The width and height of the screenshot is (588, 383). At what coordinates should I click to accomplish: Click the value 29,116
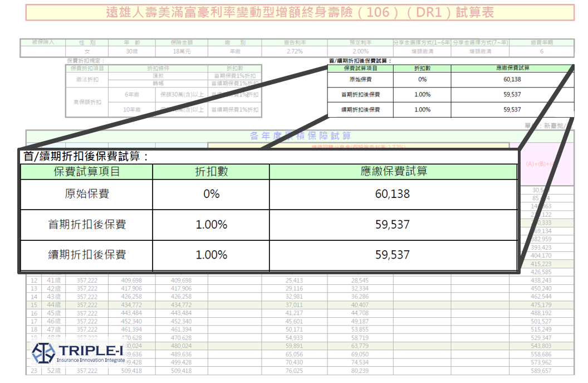[295, 289]
